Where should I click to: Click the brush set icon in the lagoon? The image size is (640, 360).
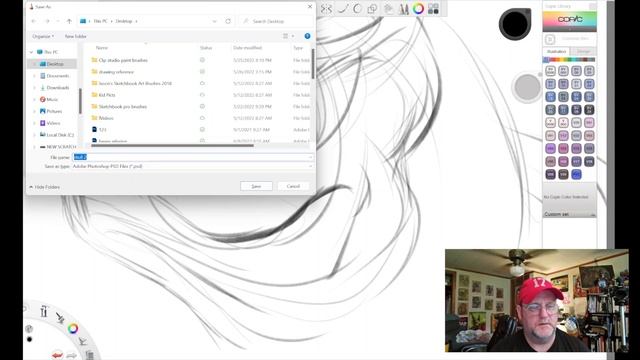point(44,311)
